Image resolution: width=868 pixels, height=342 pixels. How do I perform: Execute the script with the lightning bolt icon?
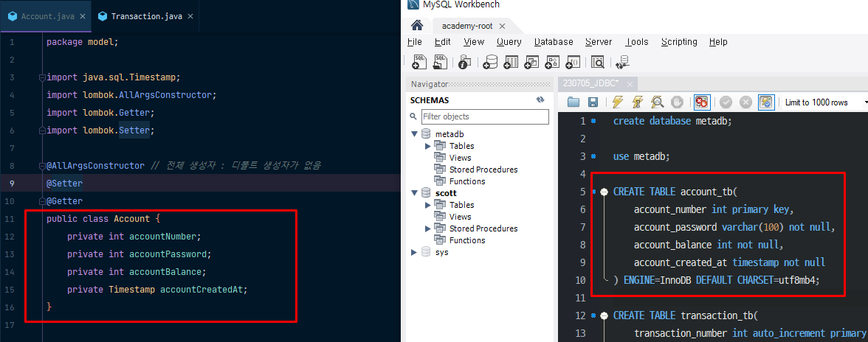point(617,102)
